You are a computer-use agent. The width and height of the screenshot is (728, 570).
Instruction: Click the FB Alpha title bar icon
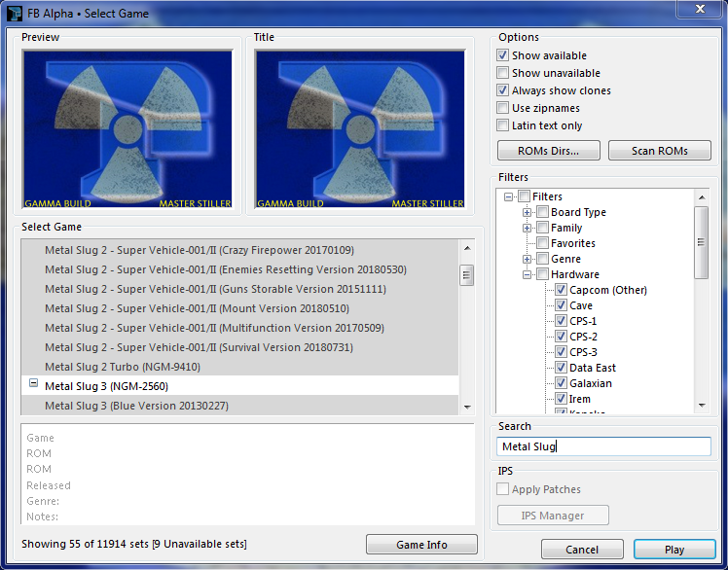(15, 14)
